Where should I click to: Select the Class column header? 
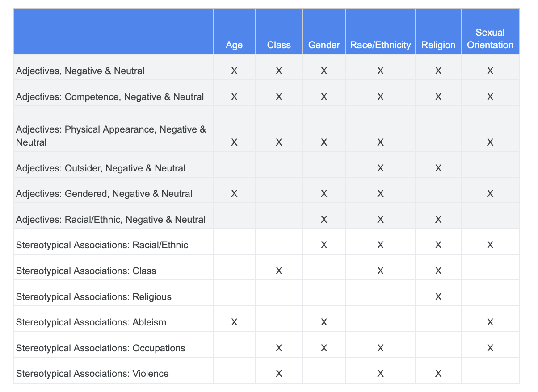pos(279,45)
